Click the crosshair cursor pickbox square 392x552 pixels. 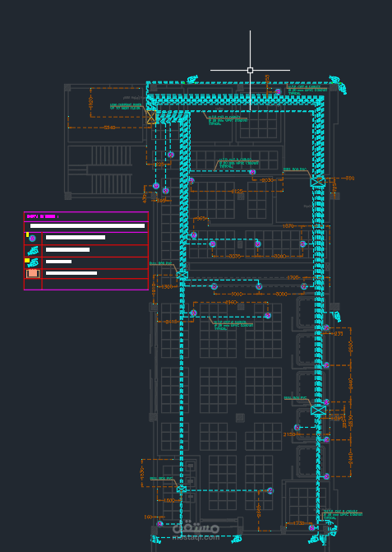click(250, 71)
